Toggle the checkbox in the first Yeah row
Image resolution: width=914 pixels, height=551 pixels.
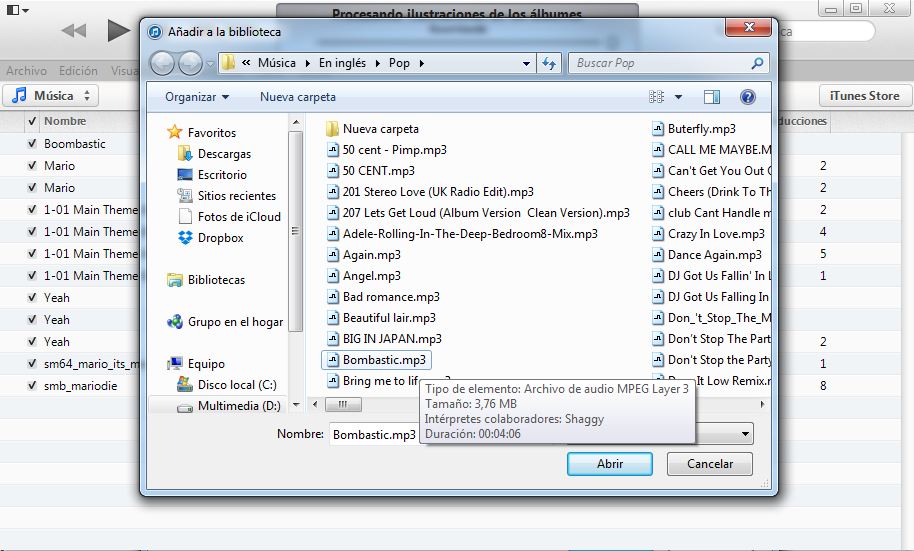coord(32,297)
